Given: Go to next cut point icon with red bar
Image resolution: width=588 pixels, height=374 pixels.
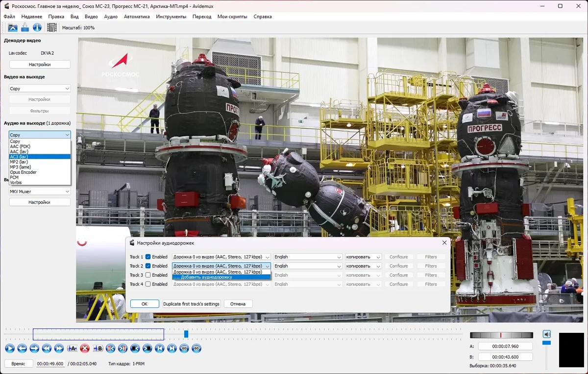Looking at the screenshot, I should 122,349.
